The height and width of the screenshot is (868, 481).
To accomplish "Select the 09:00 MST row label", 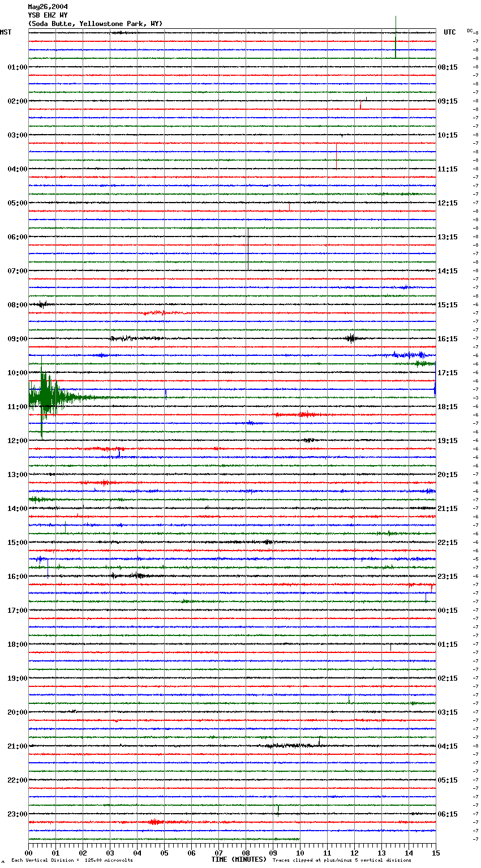I will click(x=18, y=339).
